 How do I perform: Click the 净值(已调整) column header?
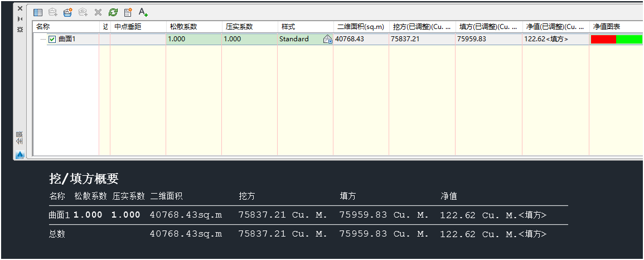point(556,27)
